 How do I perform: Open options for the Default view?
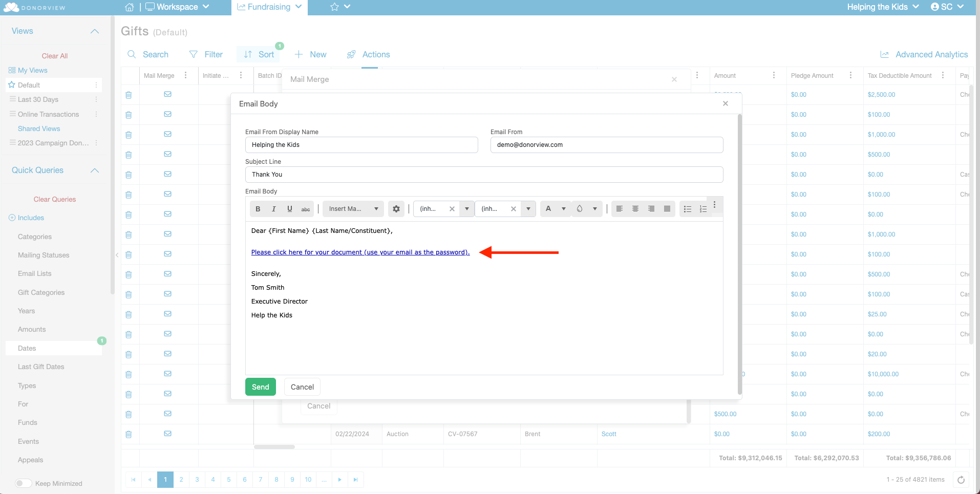click(x=96, y=85)
